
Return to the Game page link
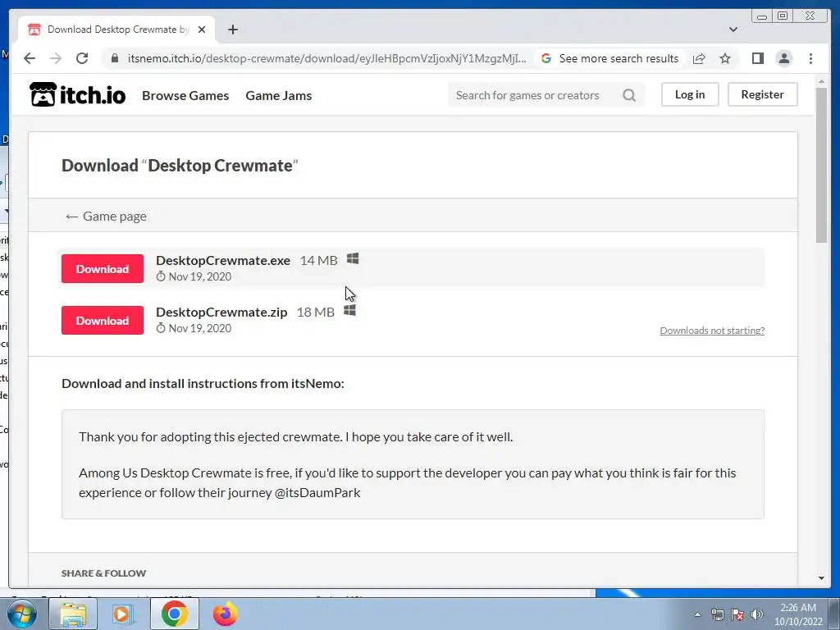coord(106,216)
